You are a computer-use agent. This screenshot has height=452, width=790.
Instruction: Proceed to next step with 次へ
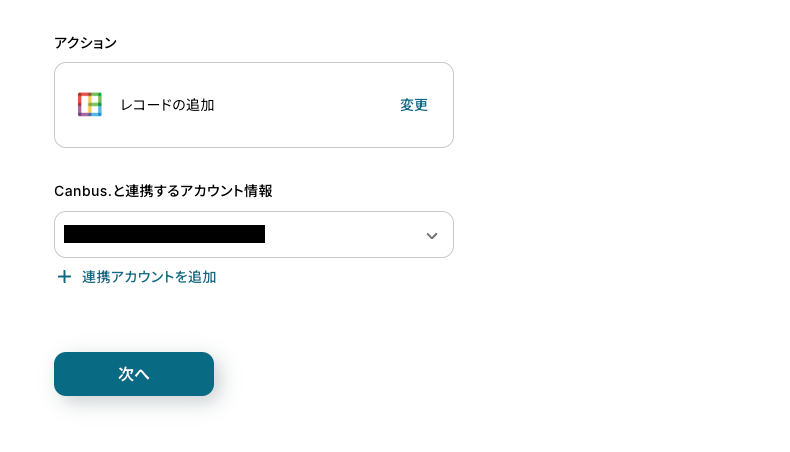pos(134,373)
